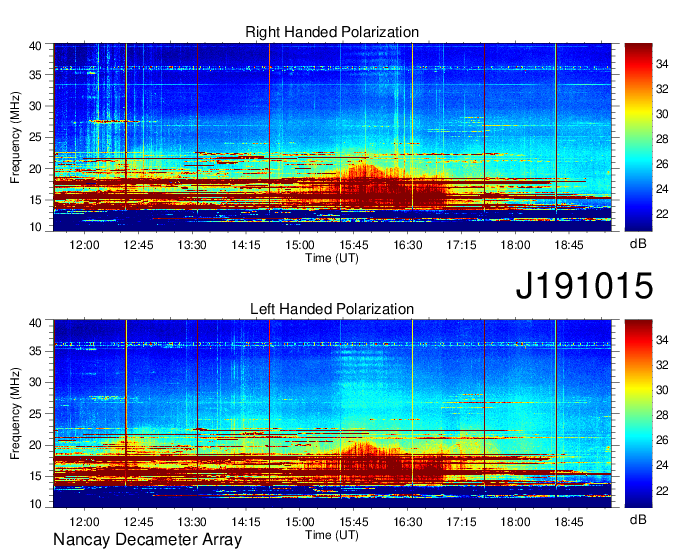This screenshot has height=552, width=680.
Task: Click the Right Handed Polarization title
Action: (332, 32)
